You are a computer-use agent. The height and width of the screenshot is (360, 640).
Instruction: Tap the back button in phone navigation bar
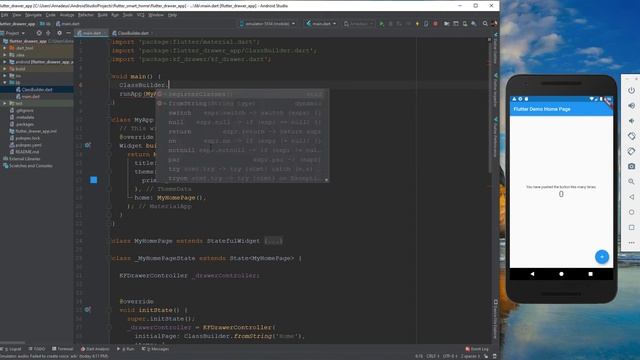[532, 274]
